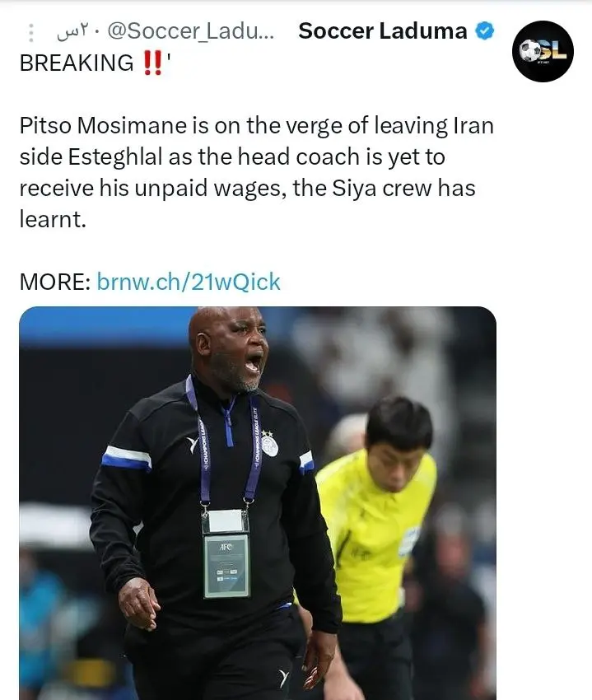The image size is (592, 700).
Task: Click the Y logo on the tracksuit chest
Action: [192, 444]
